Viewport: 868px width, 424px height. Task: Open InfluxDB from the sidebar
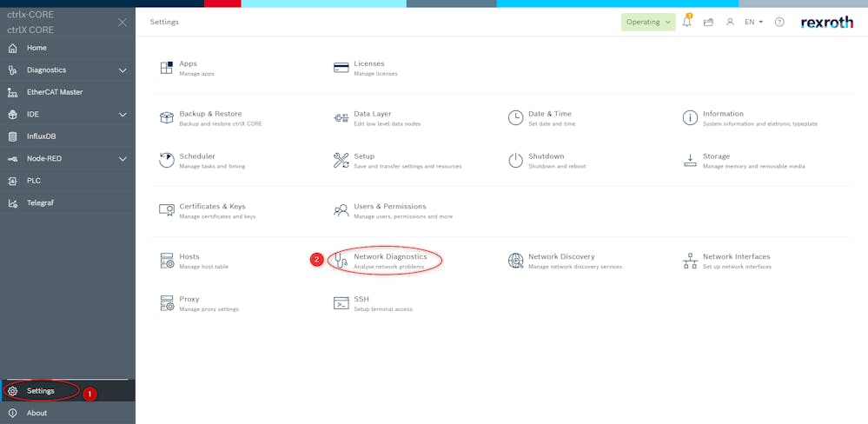[68, 136]
